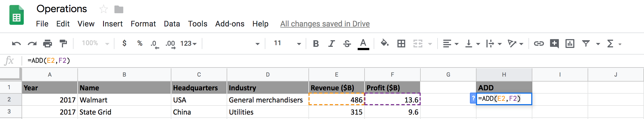Select the General merchandisers cell

268,100
